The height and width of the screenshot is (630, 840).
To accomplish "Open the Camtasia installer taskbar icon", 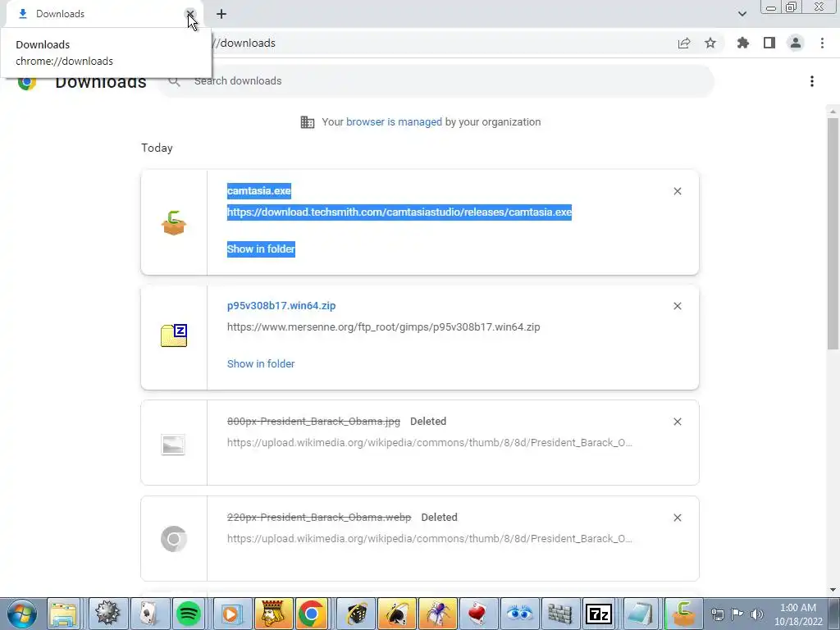I will [682, 614].
